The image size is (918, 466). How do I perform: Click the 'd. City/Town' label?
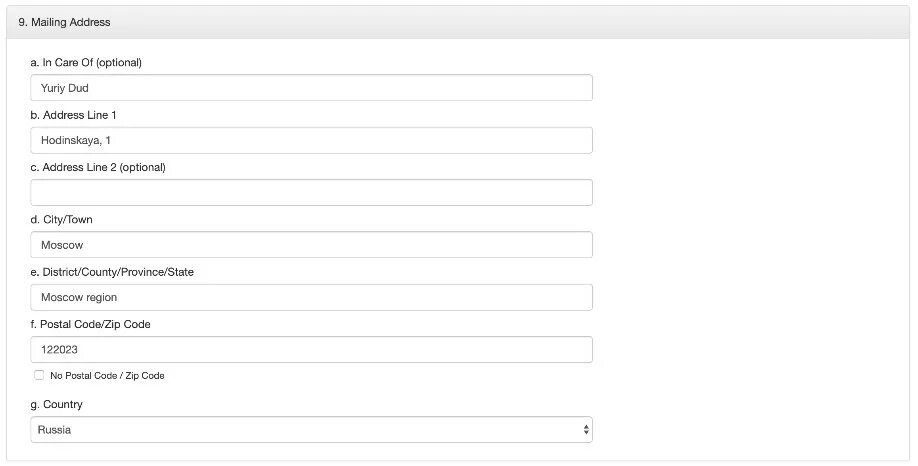pyautogui.click(x=61, y=219)
